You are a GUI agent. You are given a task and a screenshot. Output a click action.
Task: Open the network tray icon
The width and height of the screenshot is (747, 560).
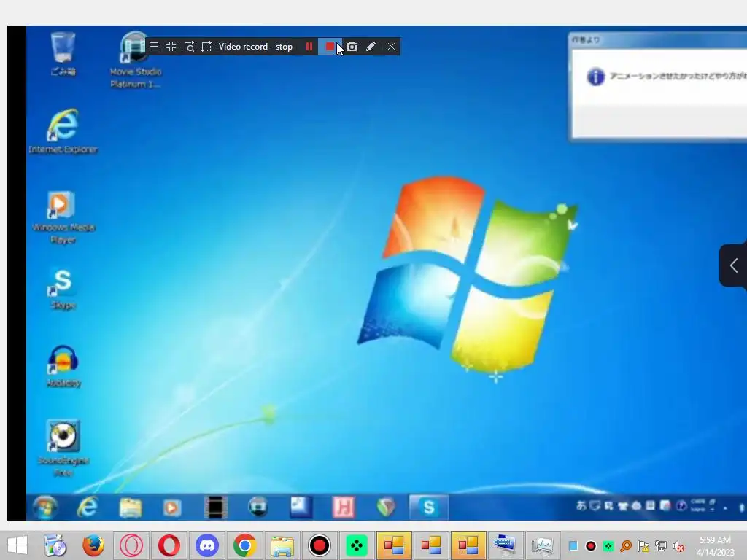661,546
